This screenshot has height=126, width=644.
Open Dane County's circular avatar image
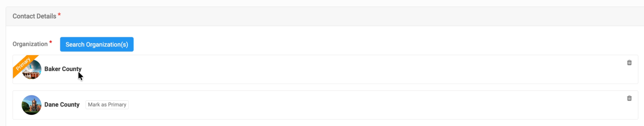click(x=31, y=105)
